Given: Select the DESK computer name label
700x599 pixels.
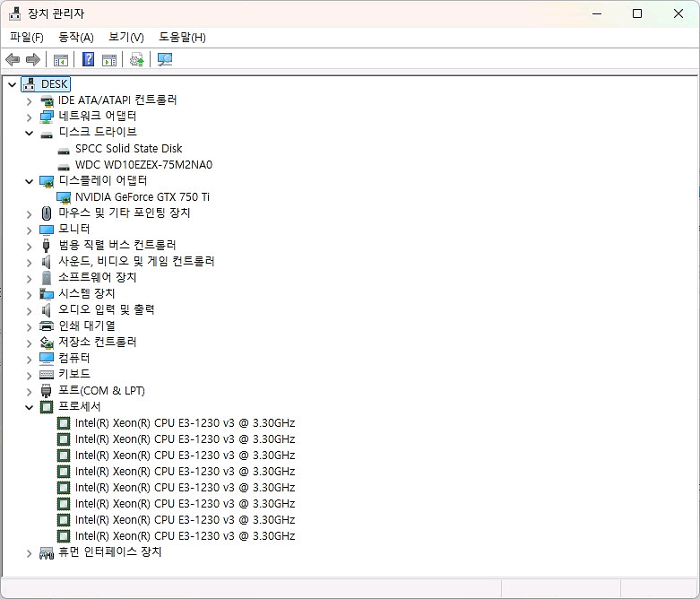Looking at the screenshot, I should 55,84.
